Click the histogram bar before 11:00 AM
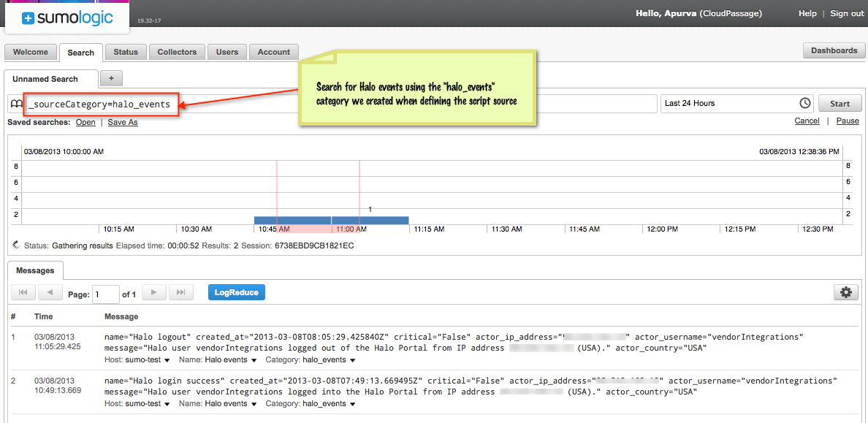Screen dimensions: 868x423 click(x=292, y=221)
